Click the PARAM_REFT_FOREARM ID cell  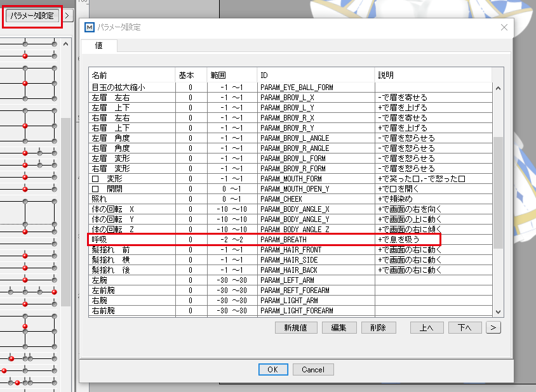(x=316, y=291)
